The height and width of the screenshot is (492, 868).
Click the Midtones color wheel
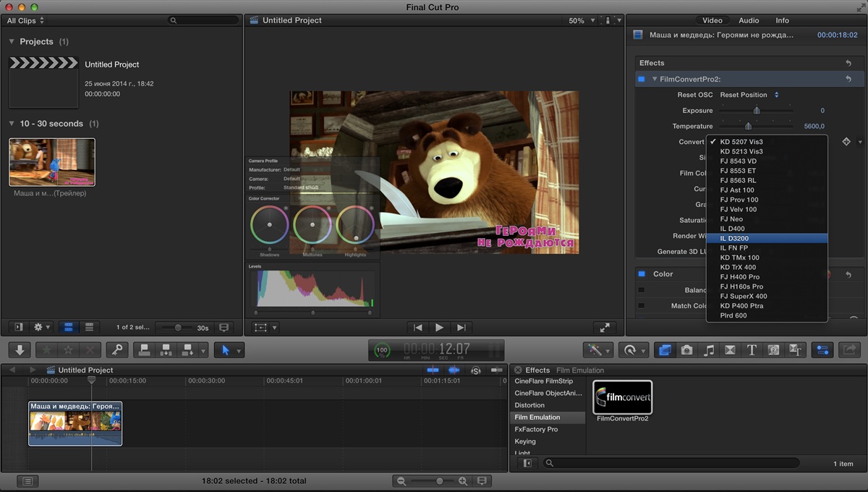coord(312,224)
